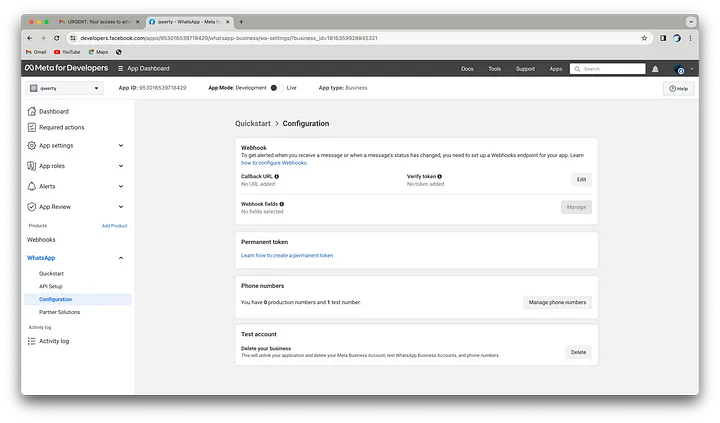Click the Quickstart breadcrumb
The width and height of the screenshot is (720, 423).
tap(253, 124)
